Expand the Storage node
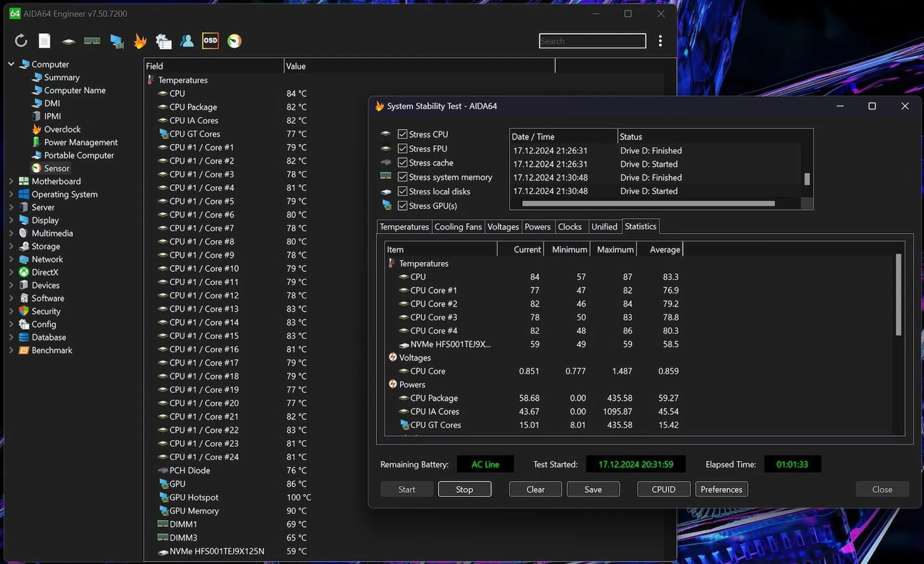 11,246
